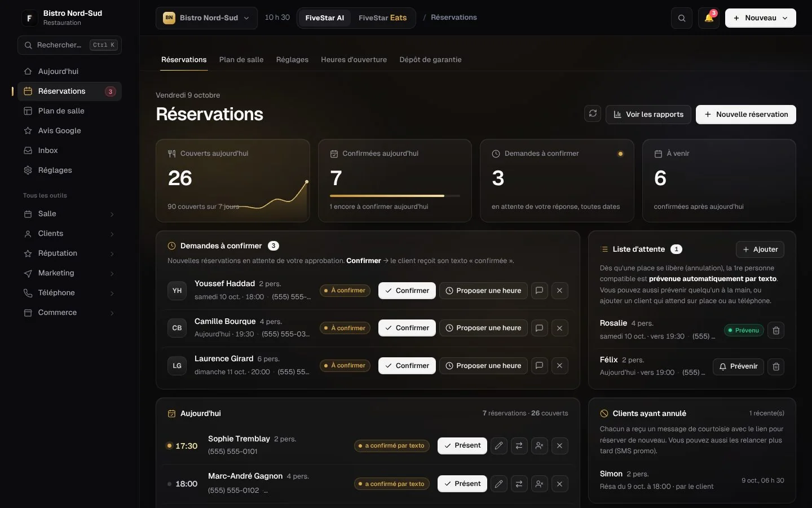812x508 pixels.
Task: Message Youssef Haddad about his request
Action: click(x=539, y=291)
